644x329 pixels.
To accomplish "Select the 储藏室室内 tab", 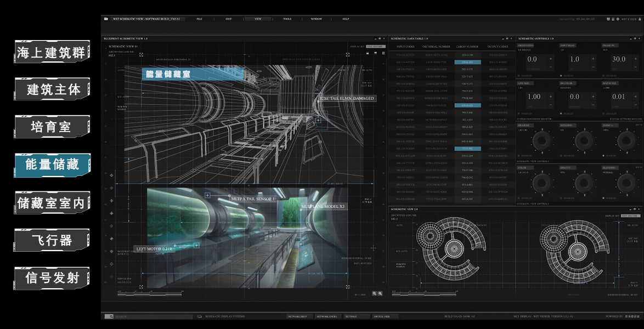I will point(52,203).
